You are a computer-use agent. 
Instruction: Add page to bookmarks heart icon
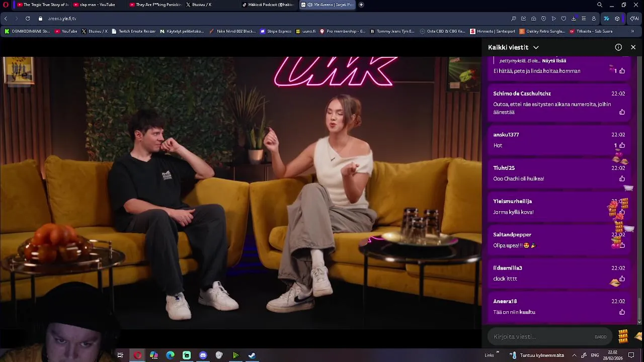tap(563, 19)
